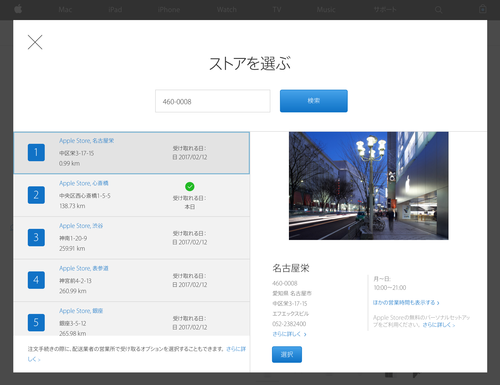This screenshot has width=500, height=385.
Task: Open the サポート support menu item
Action: [385, 10]
